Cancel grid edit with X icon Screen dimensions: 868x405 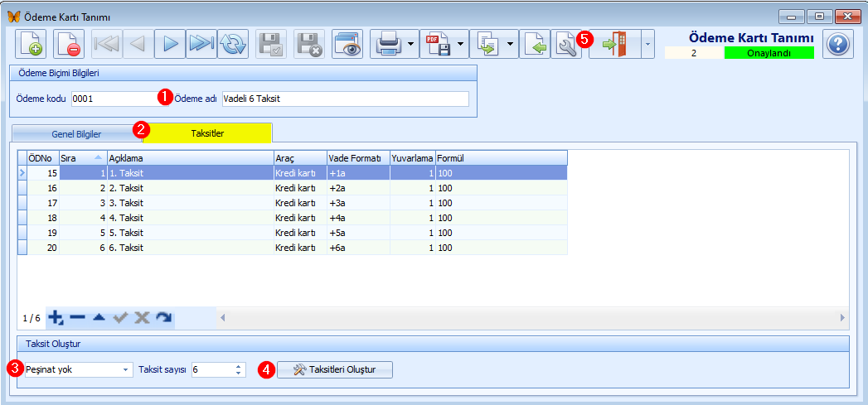pyautogui.click(x=142, y=317)
